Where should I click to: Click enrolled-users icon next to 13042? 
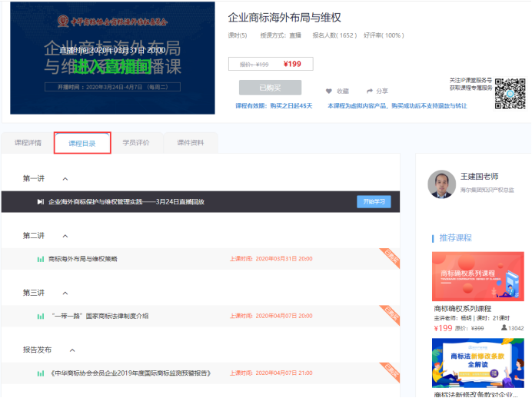pyautogui.click(x=504, y=328)
